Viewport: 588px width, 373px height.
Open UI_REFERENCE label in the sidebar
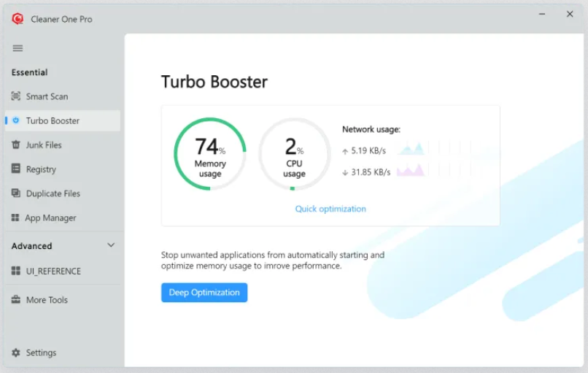[x=53, y=272]
